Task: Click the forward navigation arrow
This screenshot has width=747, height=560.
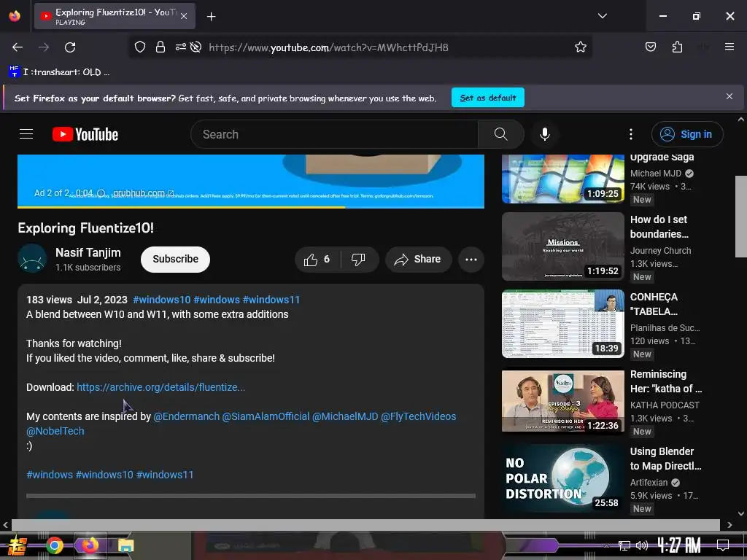Action: click(44, 47)
